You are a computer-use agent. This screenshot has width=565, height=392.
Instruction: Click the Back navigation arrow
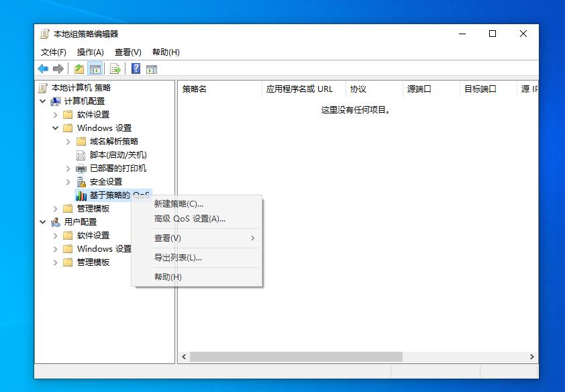pyautogui.click(x=42, y=68)
